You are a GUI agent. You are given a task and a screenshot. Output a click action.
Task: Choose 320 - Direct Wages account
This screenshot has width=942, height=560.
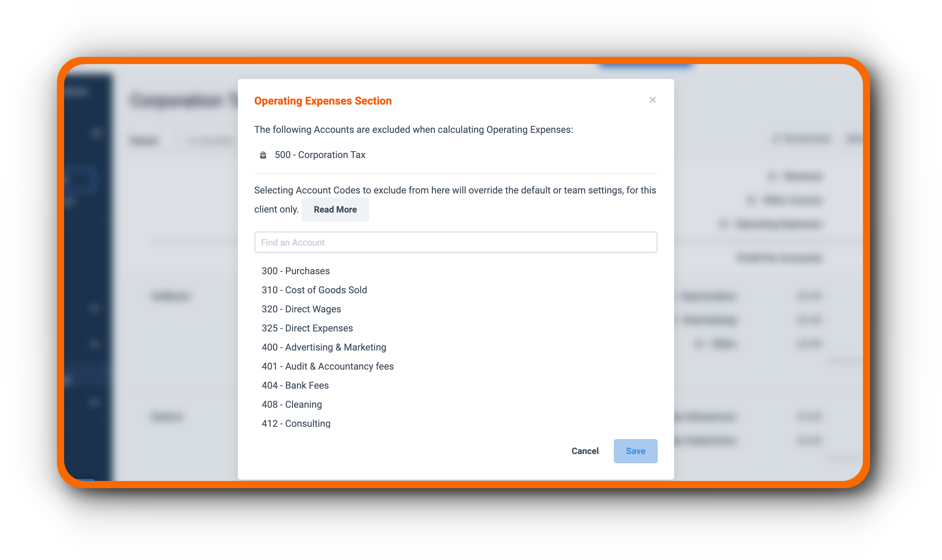click(301, 309)
